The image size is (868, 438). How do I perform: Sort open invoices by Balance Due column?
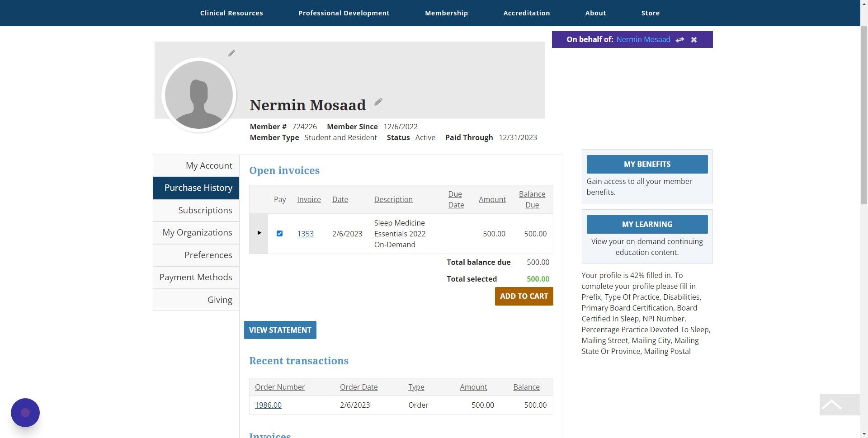coord(532,199)
